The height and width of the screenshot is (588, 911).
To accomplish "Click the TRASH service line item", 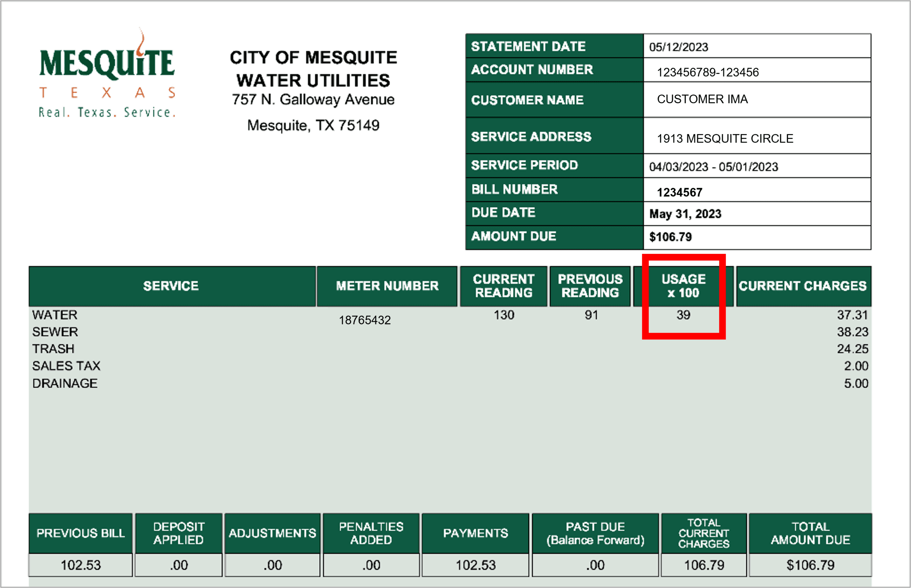I will [x=54, y=348].
